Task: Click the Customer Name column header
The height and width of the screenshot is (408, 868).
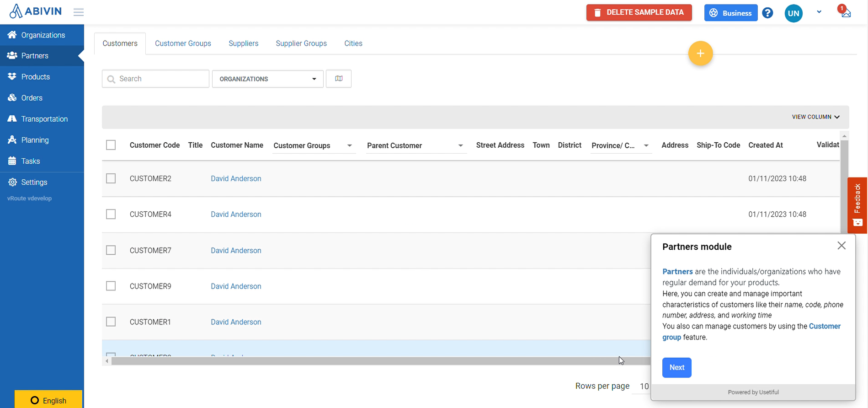Action: click(x=237, y=145)
